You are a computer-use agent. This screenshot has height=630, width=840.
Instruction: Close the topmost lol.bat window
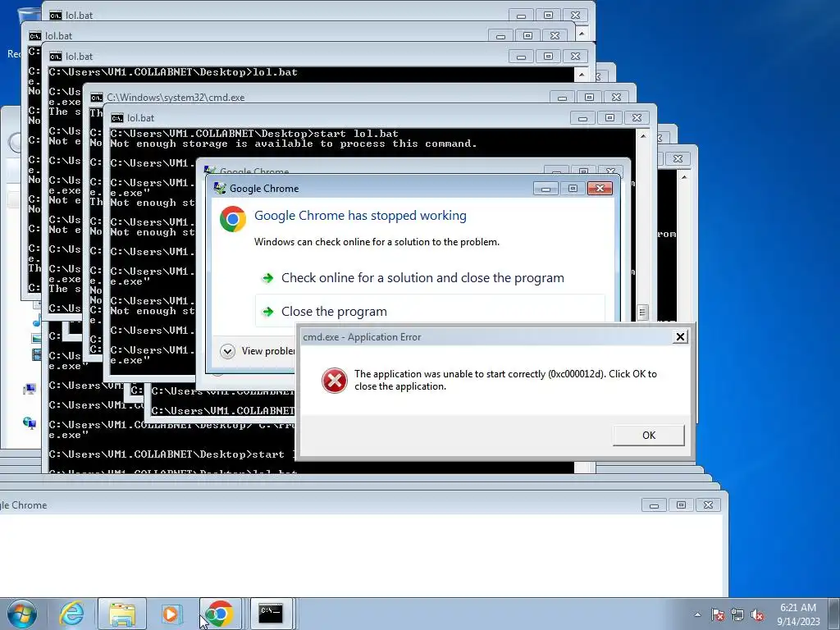coord(575,16)
